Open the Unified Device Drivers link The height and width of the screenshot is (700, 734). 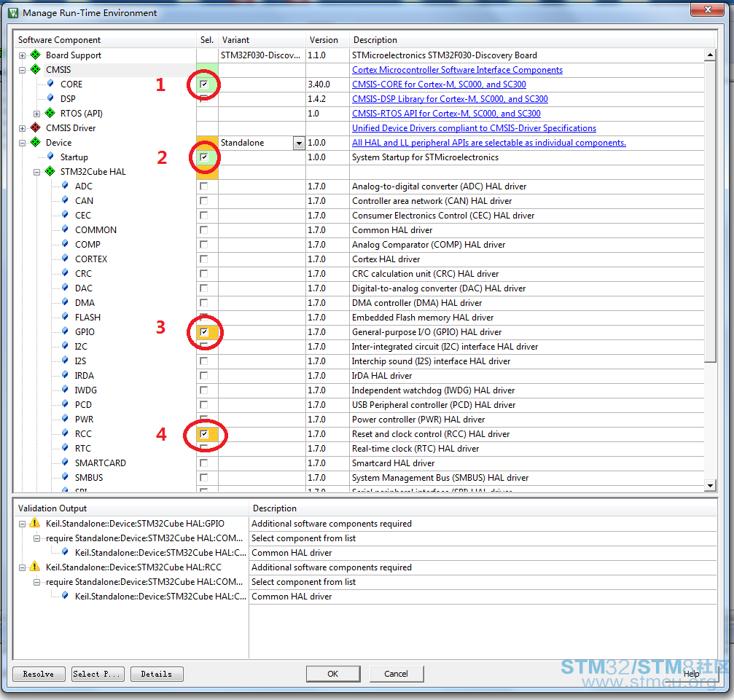click(475, 127)
